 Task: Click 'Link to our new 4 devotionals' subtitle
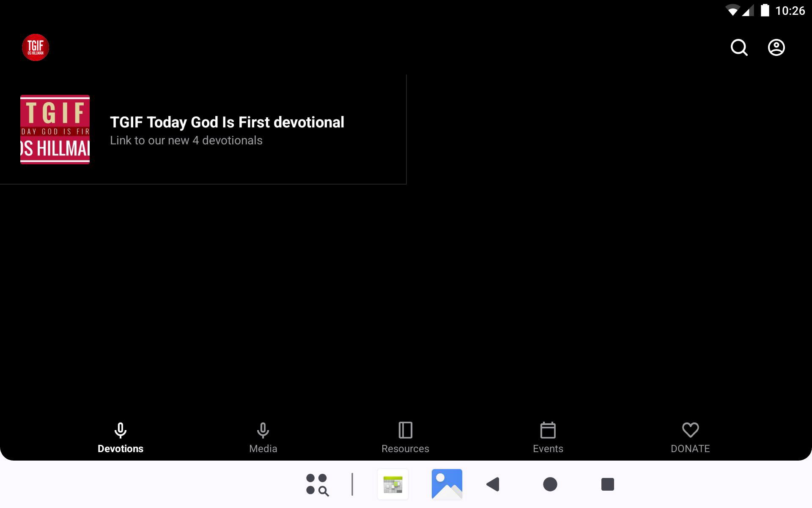186,141
